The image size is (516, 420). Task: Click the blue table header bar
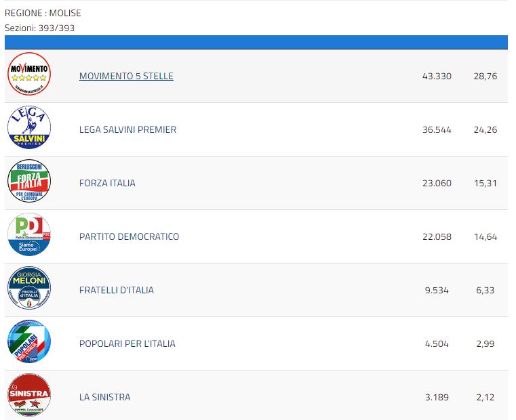click(x=256, y=42)
